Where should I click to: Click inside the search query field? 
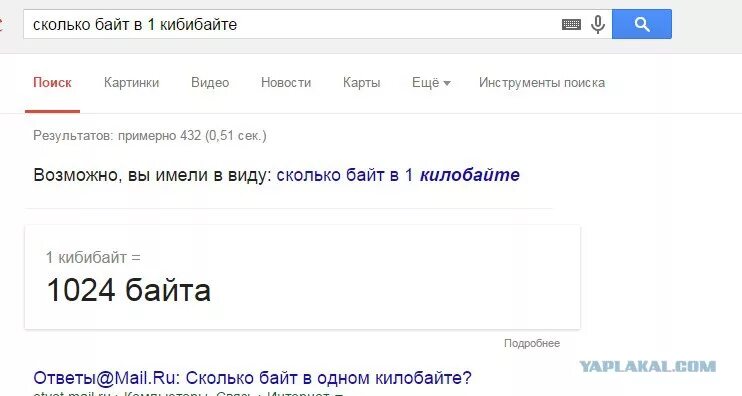point(293,24)
